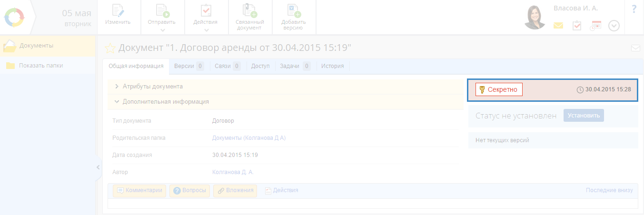The height and width of the screenshot is (215, 644).
Task: Switch to the История tab
Action: tap(332, 66)
